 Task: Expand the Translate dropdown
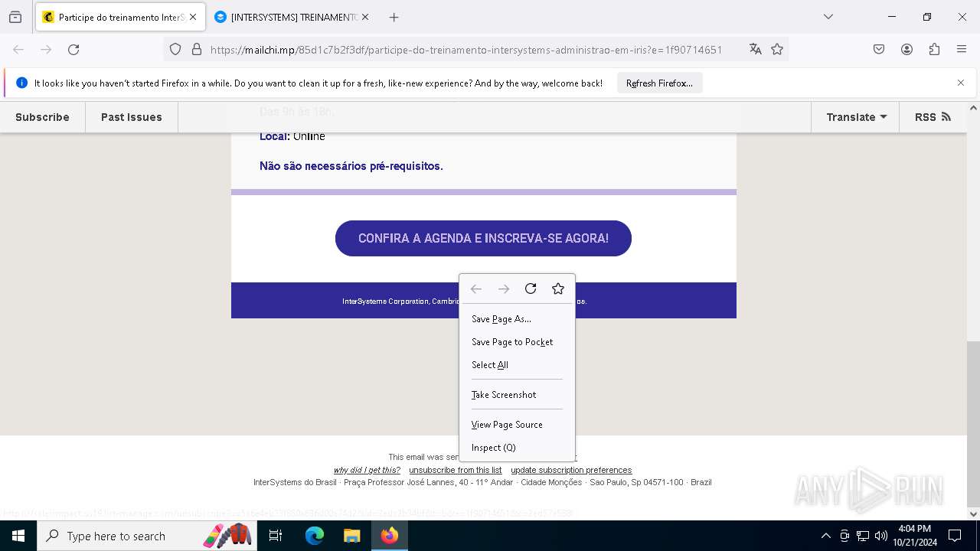click(856, 117)
